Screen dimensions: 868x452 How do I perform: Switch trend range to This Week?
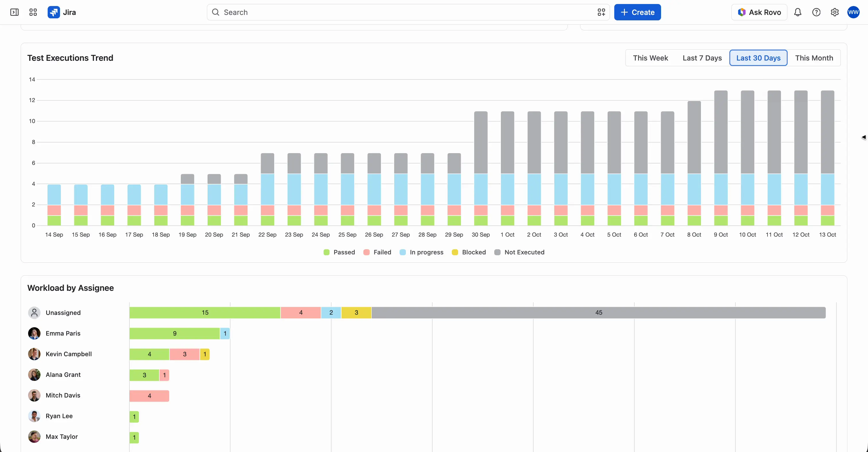[650, 58]
